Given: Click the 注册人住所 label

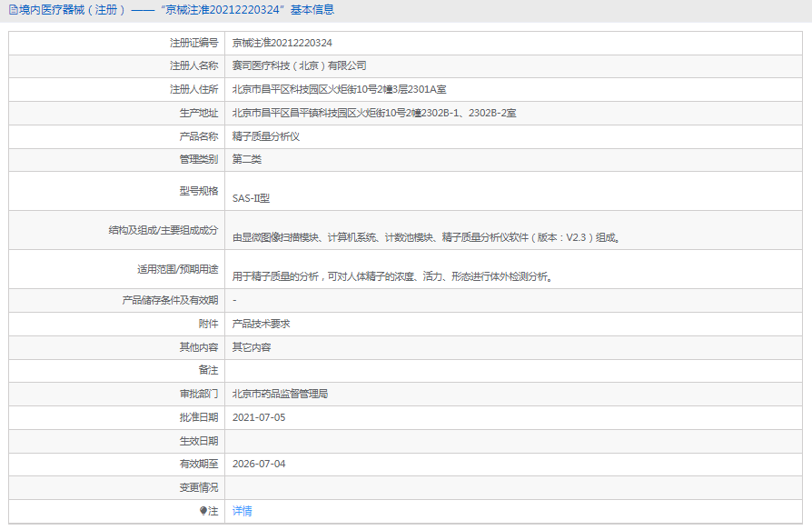Looking at the screenshot, I should 194,89.
